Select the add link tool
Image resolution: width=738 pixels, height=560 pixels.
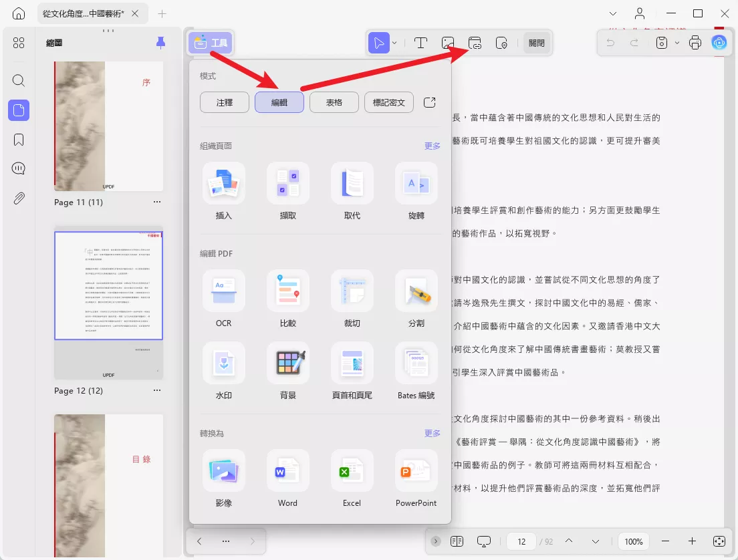pos(475,43)
